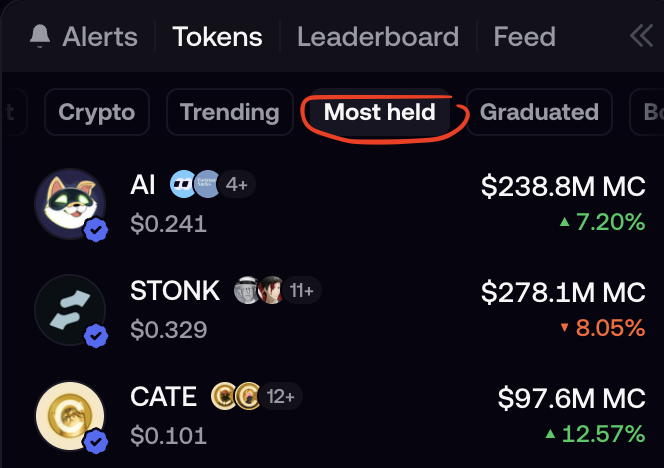Select the Most held filter
Viewport: 664px width, 468px height.
click(x=379, y=112)
